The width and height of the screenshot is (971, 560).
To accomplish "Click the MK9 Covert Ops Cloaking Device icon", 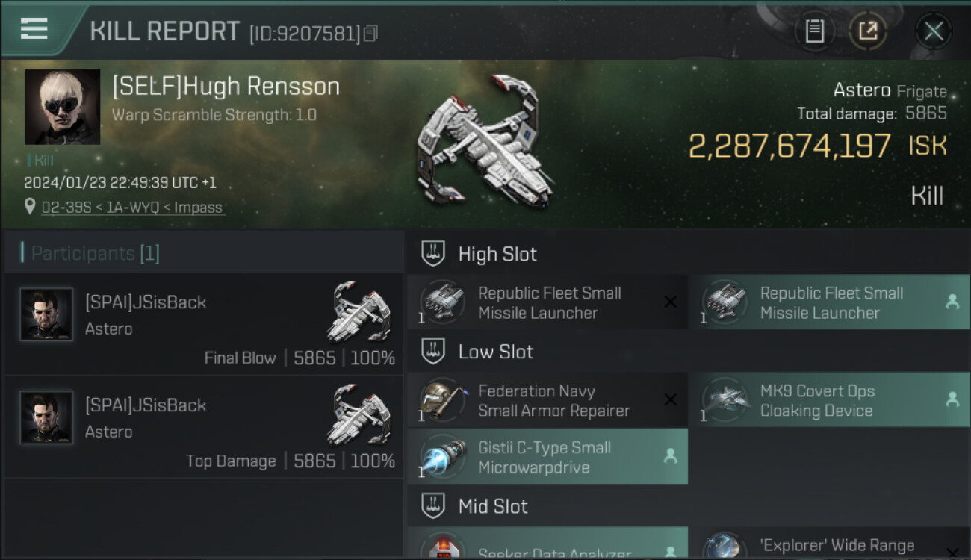I will pos(725,400).
